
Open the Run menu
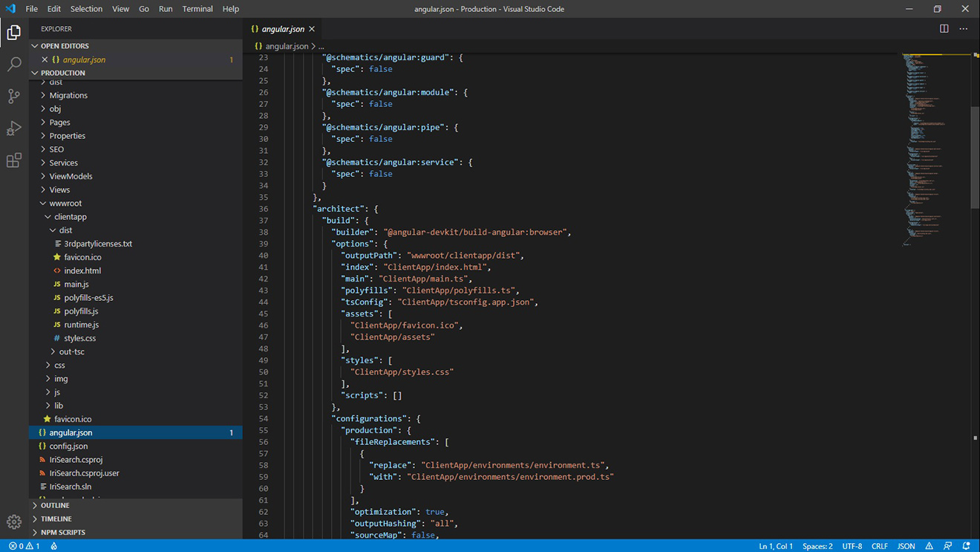click(166, 9)
